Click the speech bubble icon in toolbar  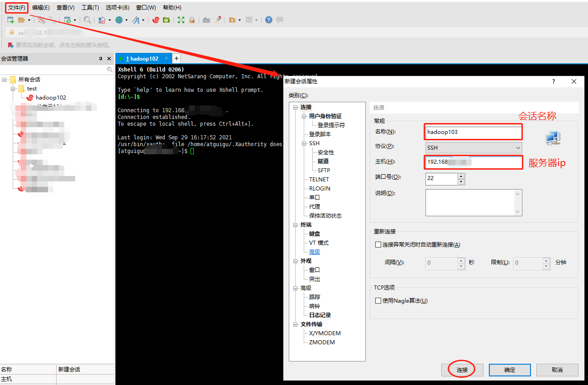point(280,20)
